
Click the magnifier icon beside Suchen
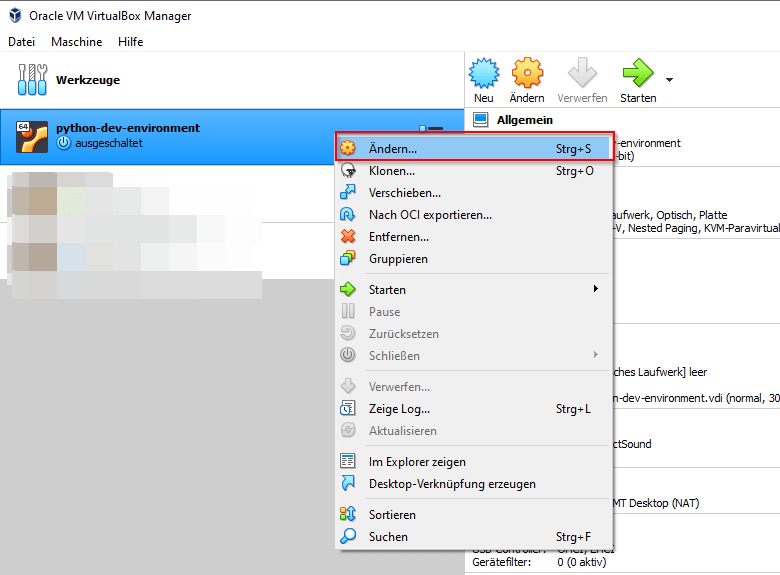(x=348, y=536)
